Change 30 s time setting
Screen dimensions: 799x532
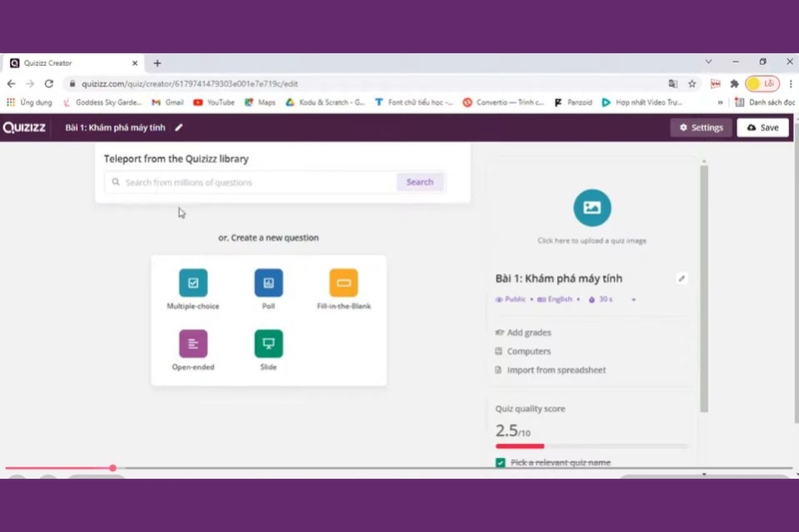[x=601, y=299]
